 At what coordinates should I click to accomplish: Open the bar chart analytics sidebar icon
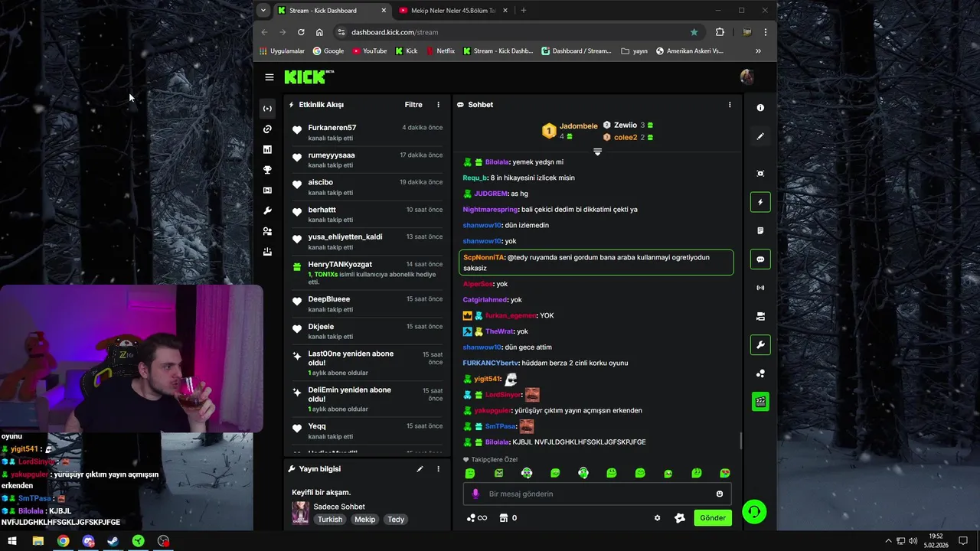(267, 150)
